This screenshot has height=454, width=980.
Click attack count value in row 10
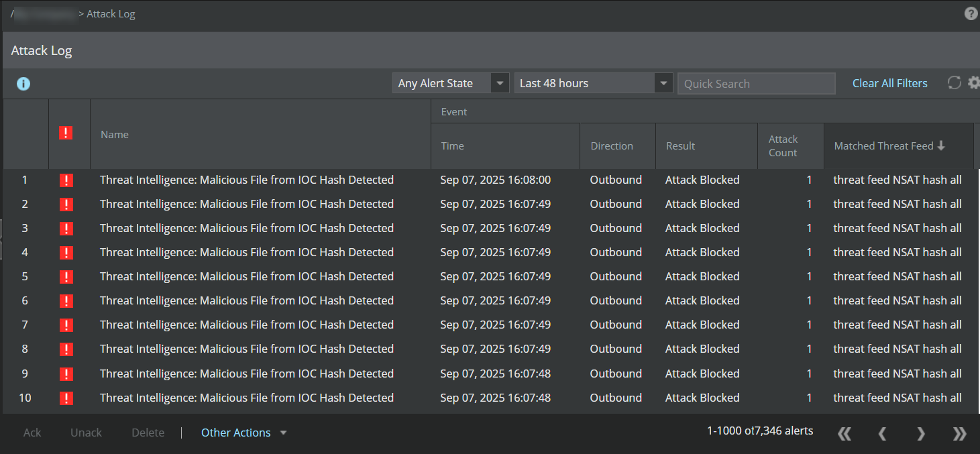pyautogui.click(x=810, y=398)
